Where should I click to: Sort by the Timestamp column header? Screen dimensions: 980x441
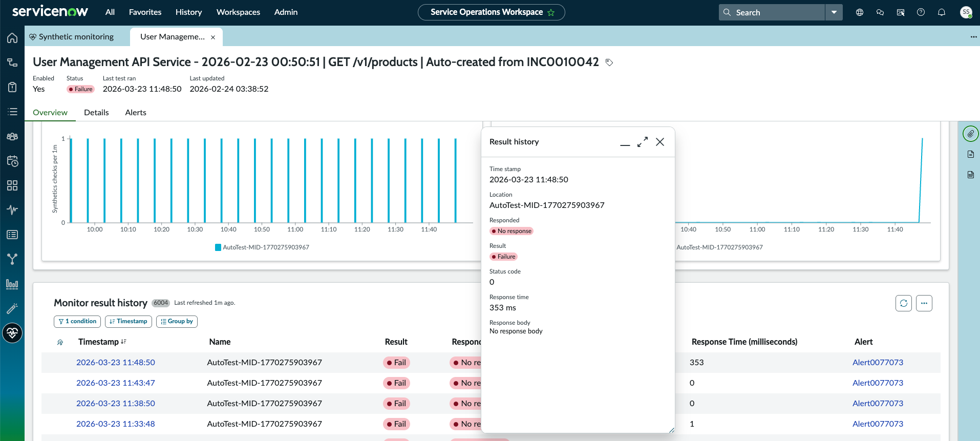click(102, 342)
